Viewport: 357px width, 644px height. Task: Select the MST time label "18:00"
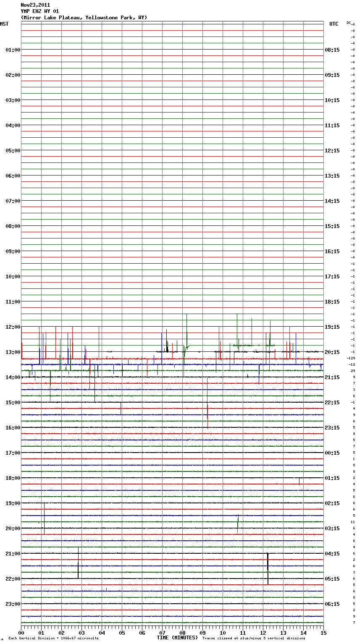[x=13, y=478]
